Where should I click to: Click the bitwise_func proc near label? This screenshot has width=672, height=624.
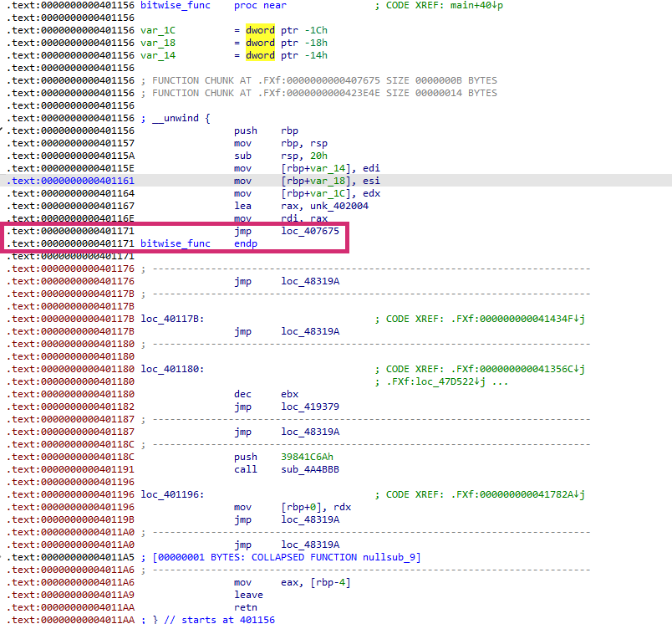pos(213,6)
